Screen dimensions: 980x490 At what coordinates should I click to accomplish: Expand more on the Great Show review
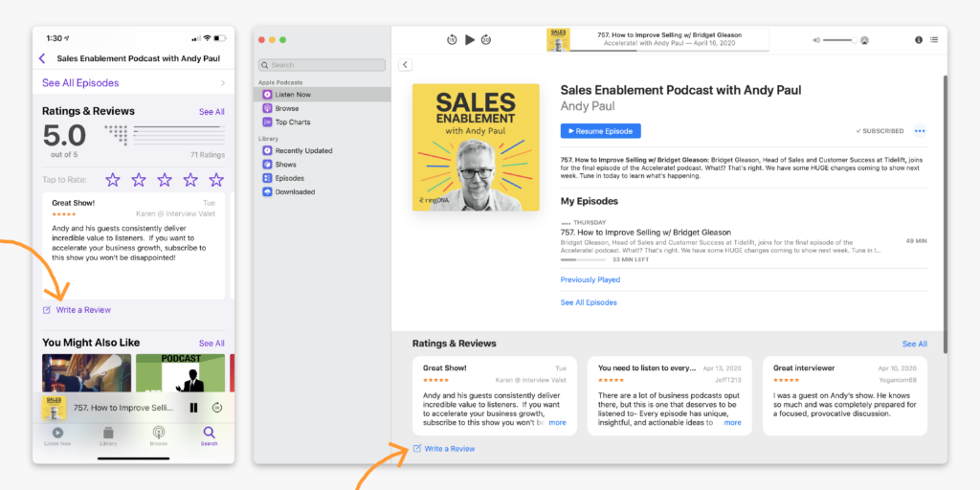pyautogui.click(x=558, y=422)
